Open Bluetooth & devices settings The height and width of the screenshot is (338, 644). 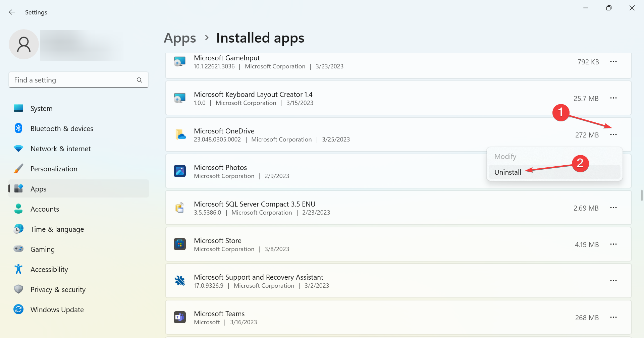[78, 128]
